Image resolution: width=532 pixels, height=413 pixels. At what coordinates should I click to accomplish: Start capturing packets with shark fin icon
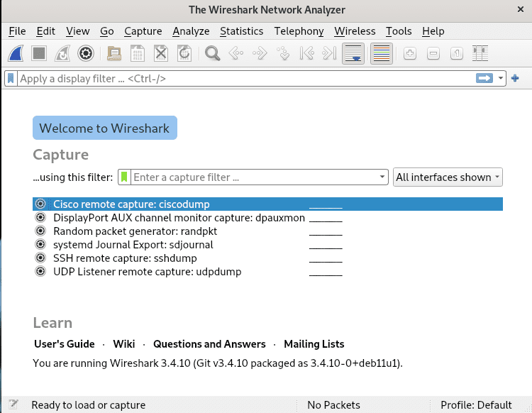click(16, 54)
